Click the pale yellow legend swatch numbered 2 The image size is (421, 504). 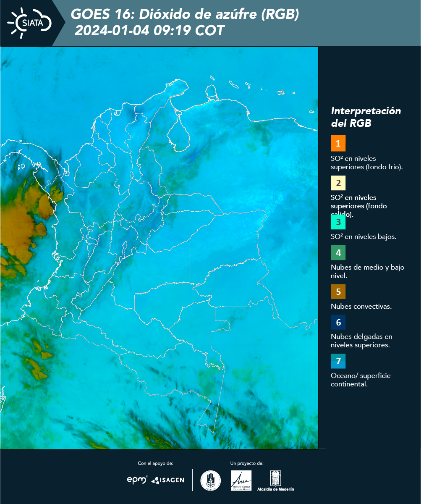[x=338, y=183]
